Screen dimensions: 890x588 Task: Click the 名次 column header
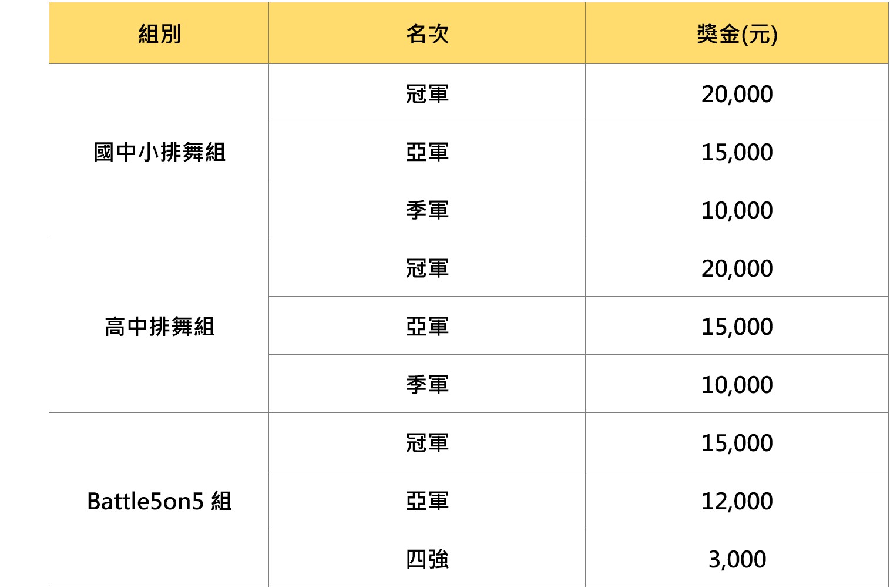click(427, 33)
